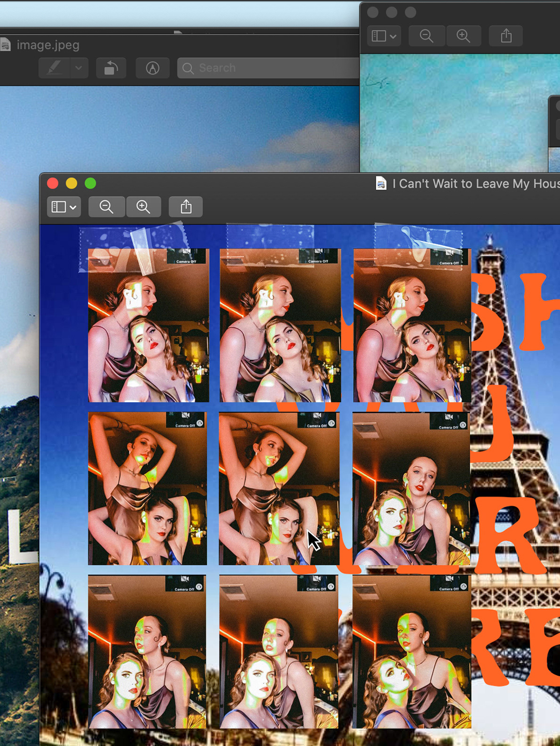
Task: Select the bottom-left photo in the grid
Action: tap(147, 652)
